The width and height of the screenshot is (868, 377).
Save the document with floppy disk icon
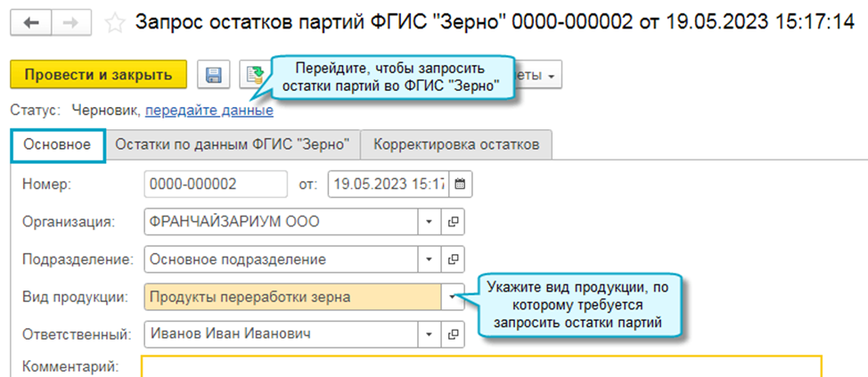[214, 75]
